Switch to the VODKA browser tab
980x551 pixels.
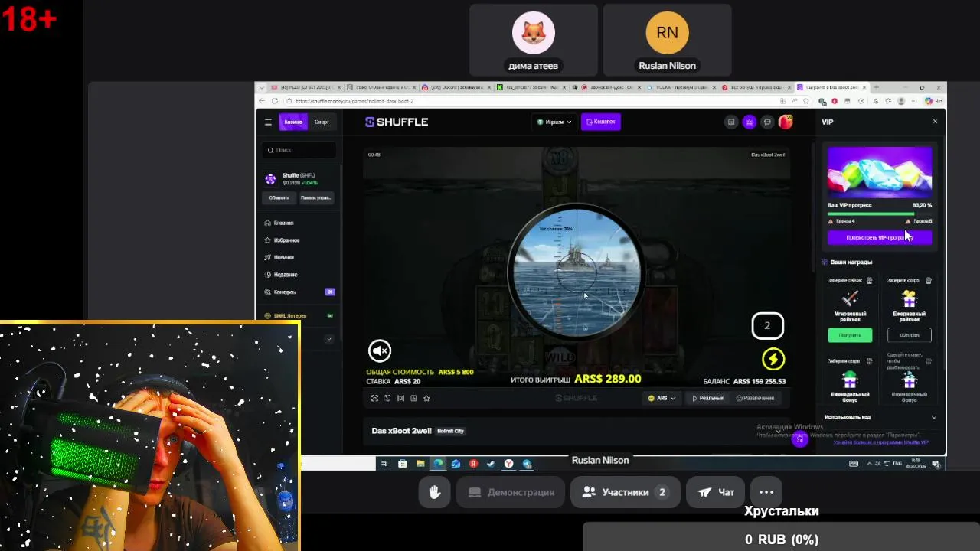coord(680,87)
